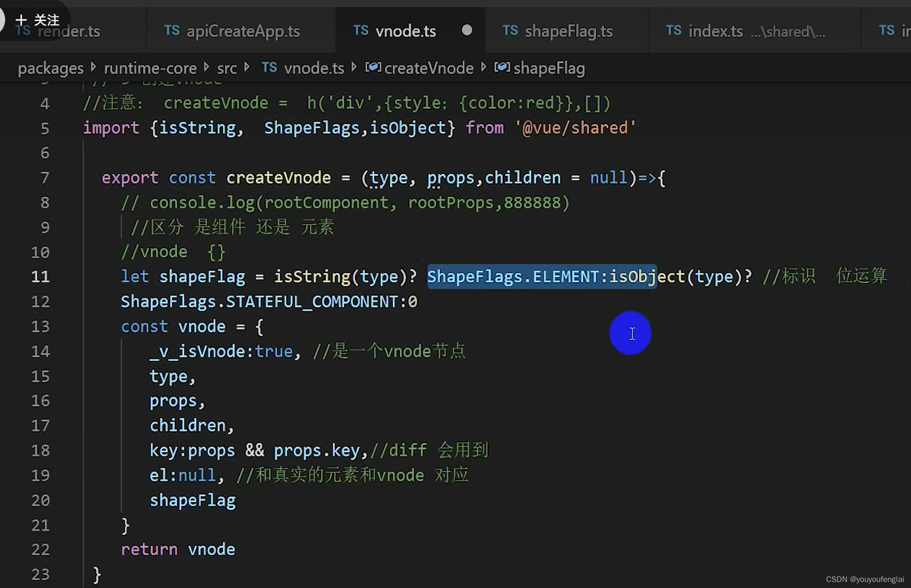
Task: Click the TS icon on shapeFlag.ts tab
Action: 510,30
